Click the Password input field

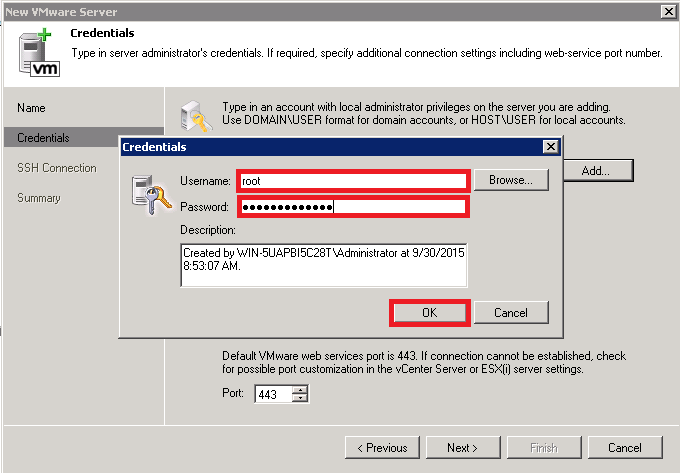tap(353, 207)
